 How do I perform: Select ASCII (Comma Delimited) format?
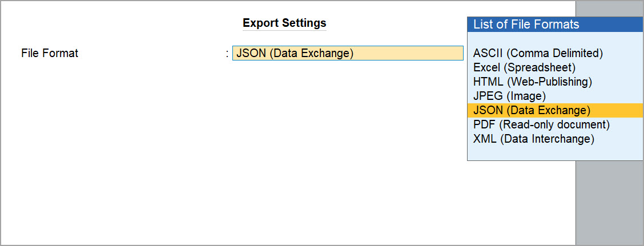tap(538, 54)
